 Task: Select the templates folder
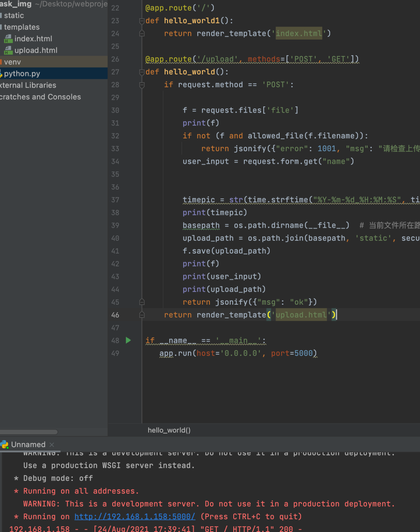point(22,27)
